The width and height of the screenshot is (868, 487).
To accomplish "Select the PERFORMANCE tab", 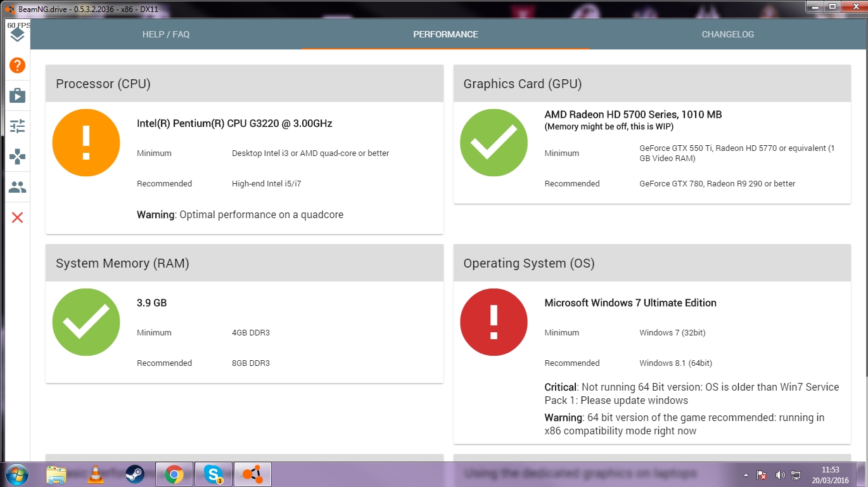I will tap(445, 34).
